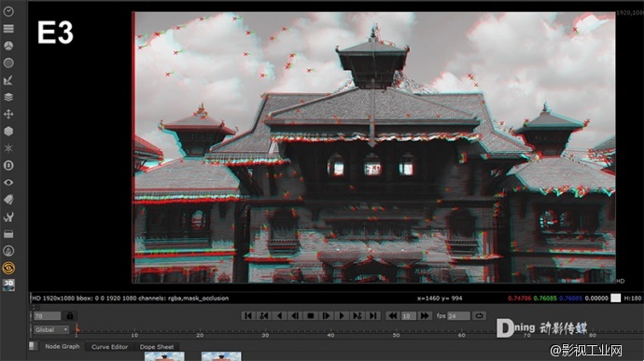
Task: Jump to previous keyframe button
Action: click(264, 315)
